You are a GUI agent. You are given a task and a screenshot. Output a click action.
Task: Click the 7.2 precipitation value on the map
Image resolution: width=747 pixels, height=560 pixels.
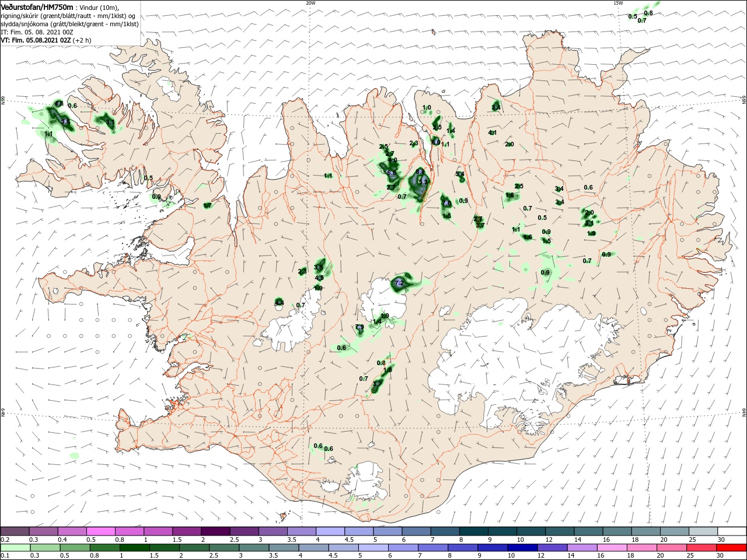tap(399, 283)
